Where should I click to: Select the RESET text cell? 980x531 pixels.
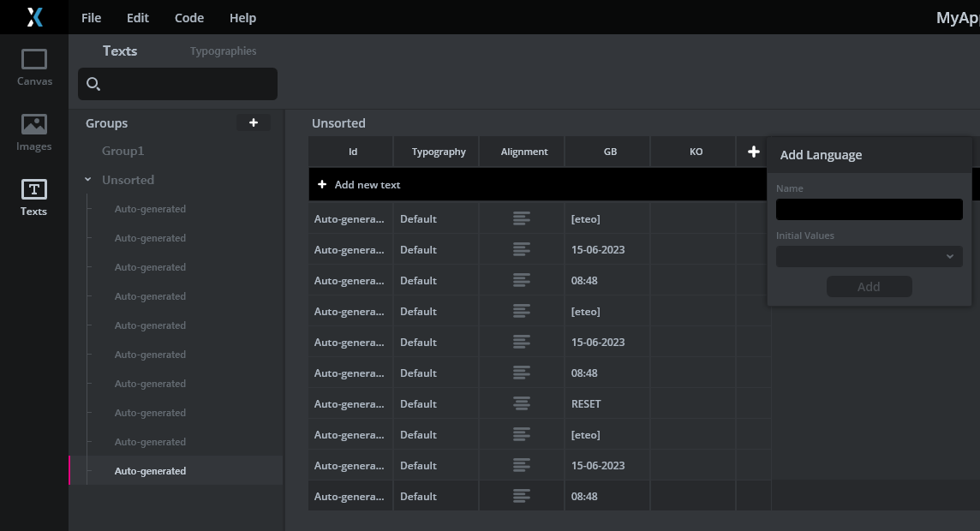[x=607, y=403]
